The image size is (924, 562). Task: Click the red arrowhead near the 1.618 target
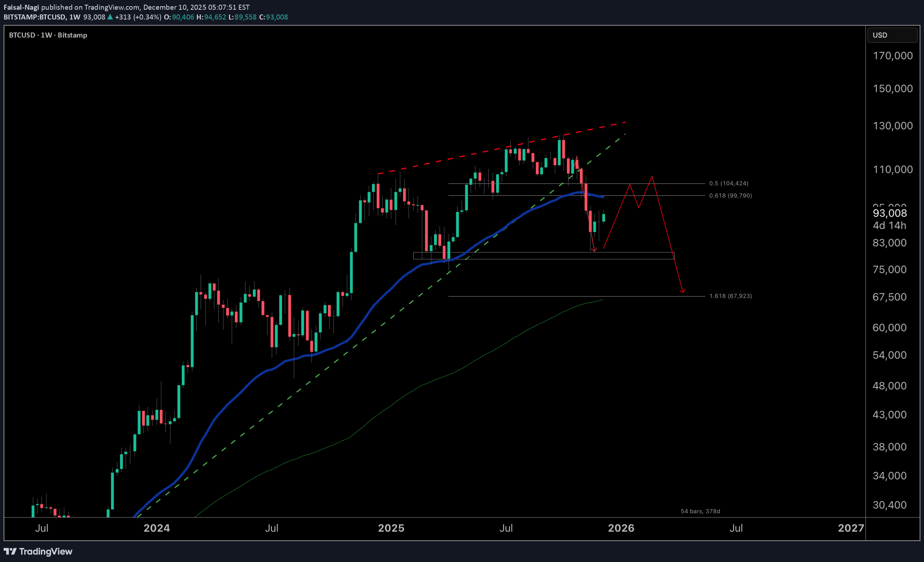[682, 291]
